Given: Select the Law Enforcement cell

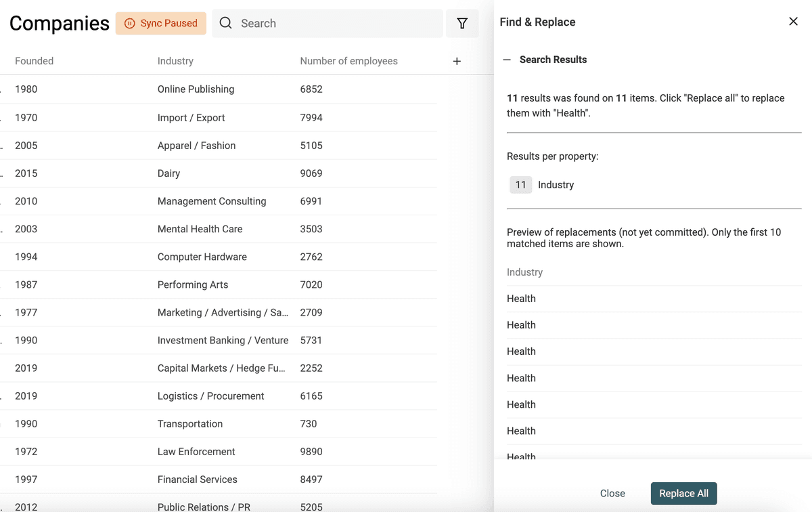Looking at the screenshot, I should [196, 451].
